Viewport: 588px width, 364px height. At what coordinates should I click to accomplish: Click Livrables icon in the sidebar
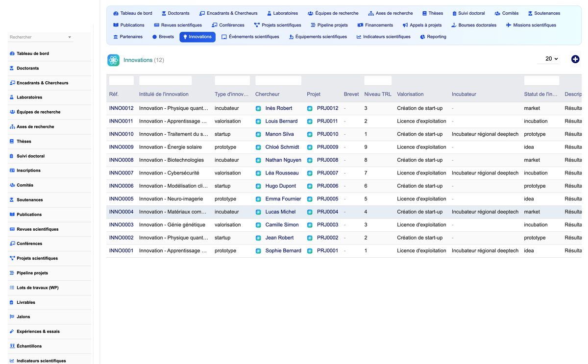(12, 302)
